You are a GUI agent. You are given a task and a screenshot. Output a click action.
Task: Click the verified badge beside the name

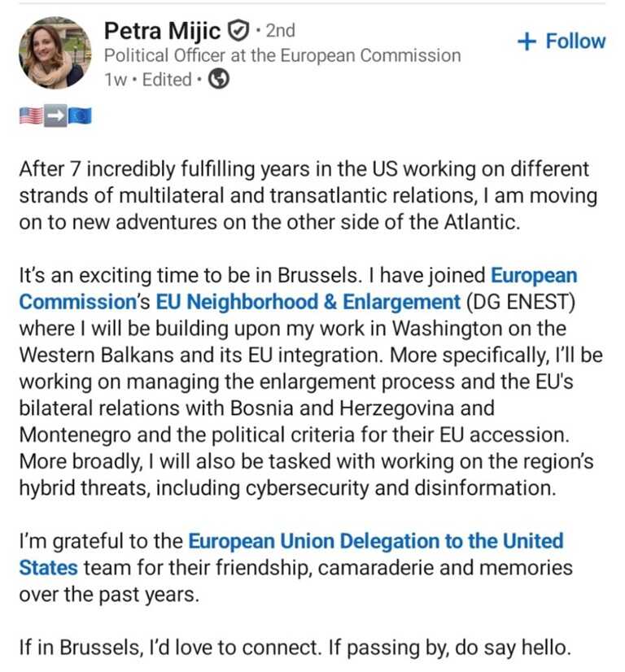click(x=237, y=32)
